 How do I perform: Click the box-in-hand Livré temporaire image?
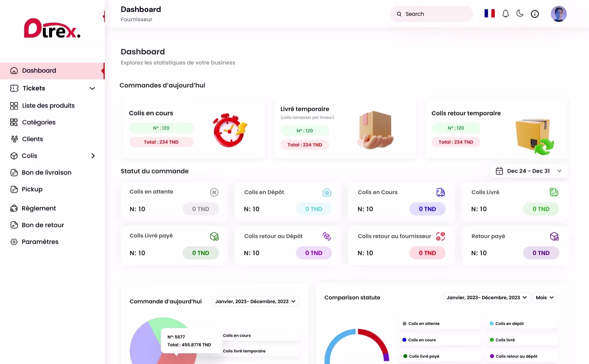pyautogui.click(x=375, y=130)
